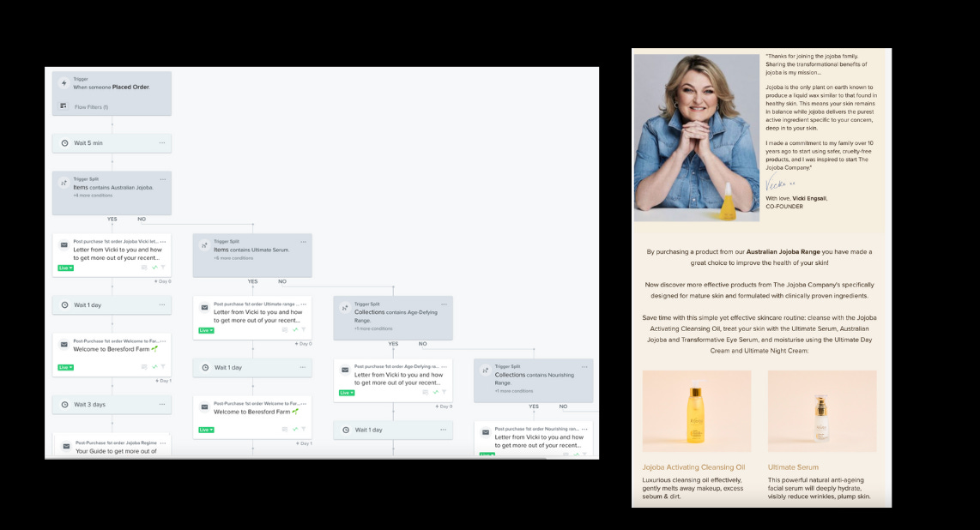Viewport: 980px width, 530px height.
Task: Click +1 more conditions on Age-Defying split
Action: [373, 328]
